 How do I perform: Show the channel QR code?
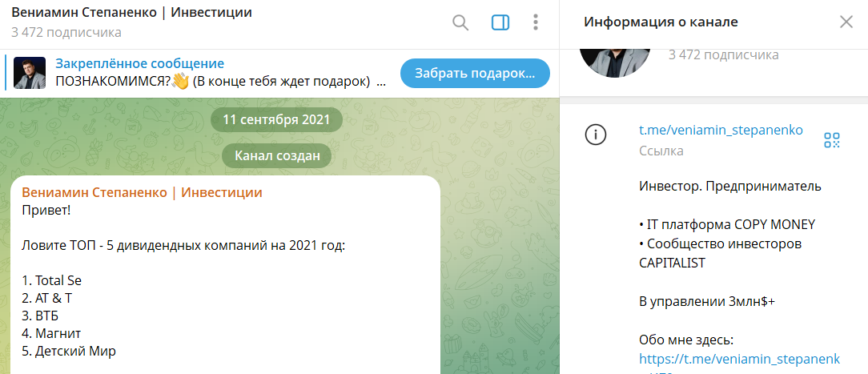(832, 140)
